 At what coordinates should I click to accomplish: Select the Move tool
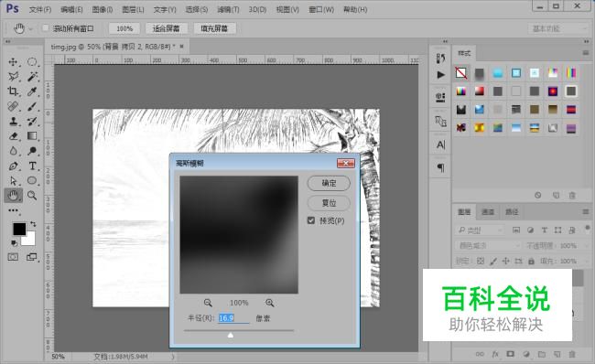pos(13,62)
